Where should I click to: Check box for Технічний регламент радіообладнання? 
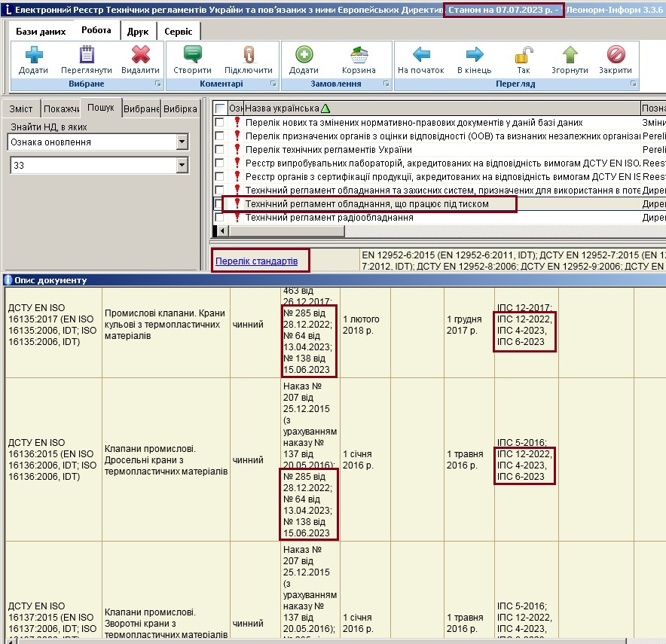[x=219, y=218]
